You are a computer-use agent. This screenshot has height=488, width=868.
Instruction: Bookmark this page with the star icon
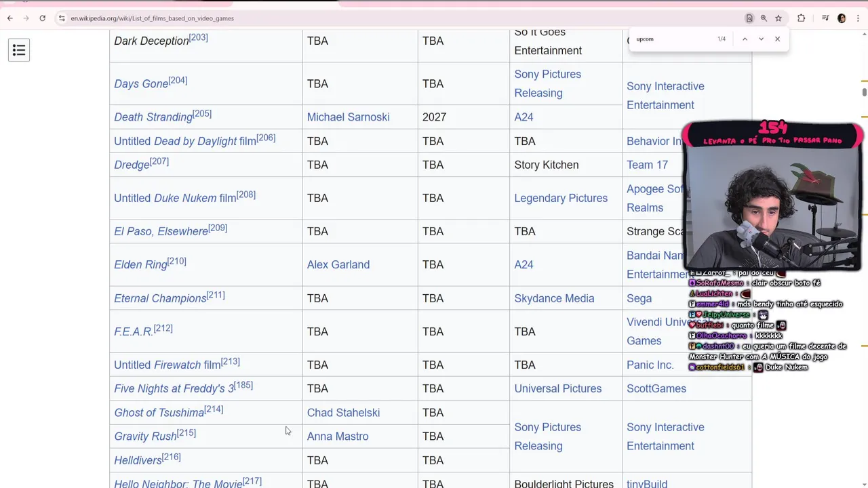(x=778, y=18)
